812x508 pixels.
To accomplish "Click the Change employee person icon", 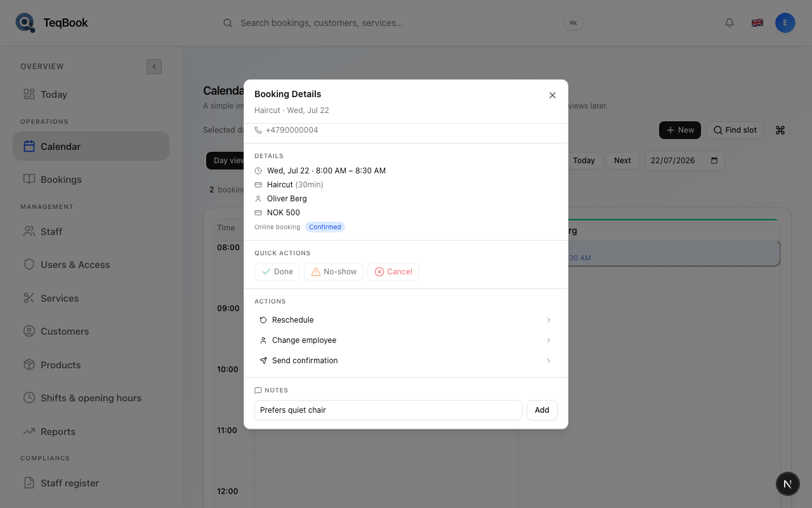I will pyautogui.click(x=263, y=340).
